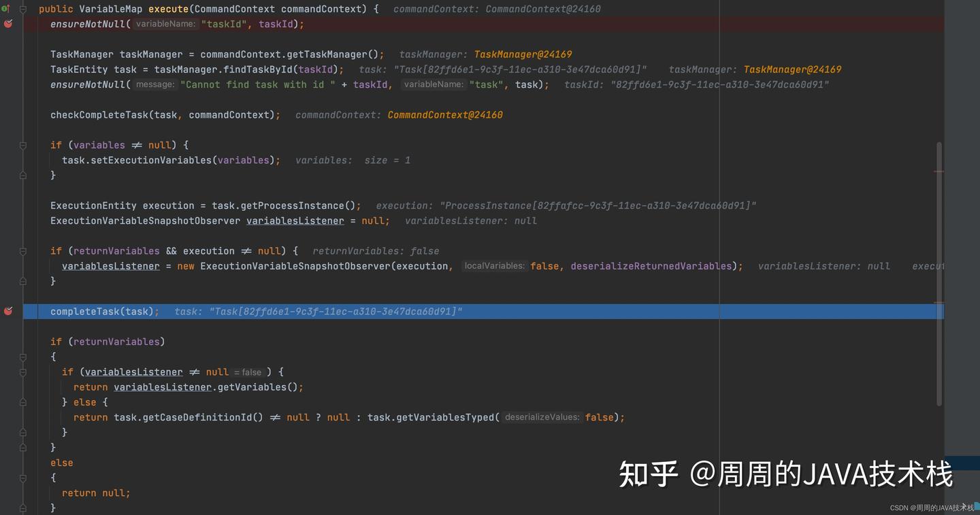The width and height of the screenshot is (980, 515).
Task: Click the fold arrow next to the execute method
Action: pos(22,9)
